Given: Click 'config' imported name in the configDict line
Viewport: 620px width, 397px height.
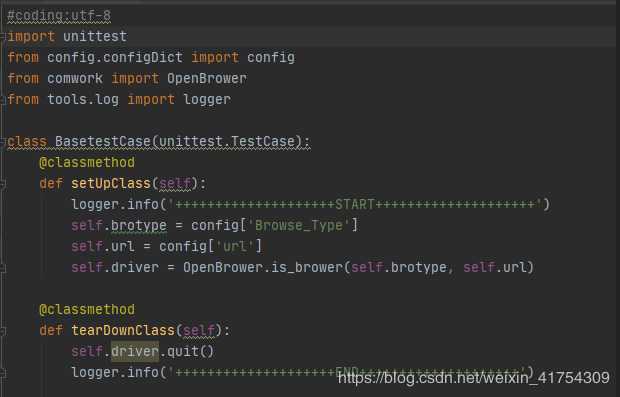Looking at the screenshot, I should point(271,58).
